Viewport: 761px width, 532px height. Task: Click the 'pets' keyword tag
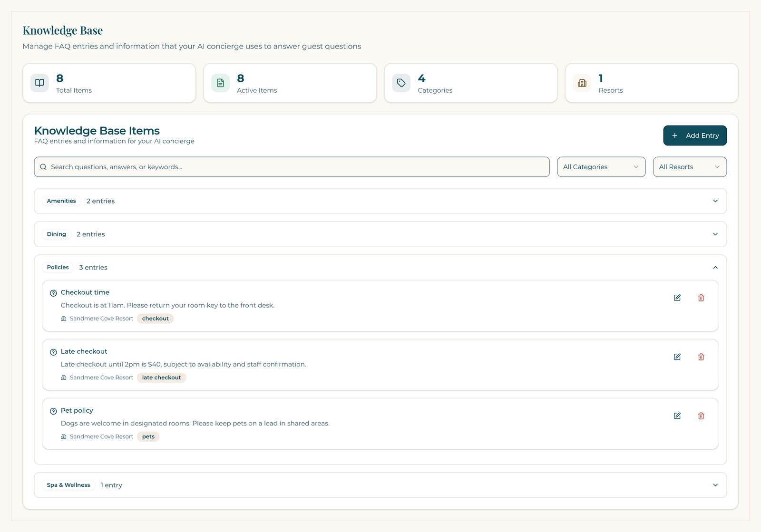(x=148, y=436)
